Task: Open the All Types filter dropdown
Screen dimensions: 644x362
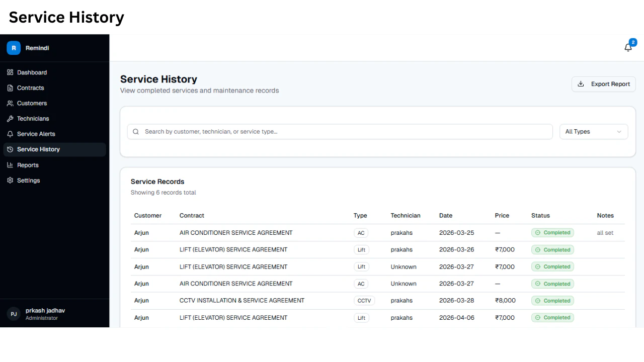Action: pyautogui.click(x=594, y=132)
